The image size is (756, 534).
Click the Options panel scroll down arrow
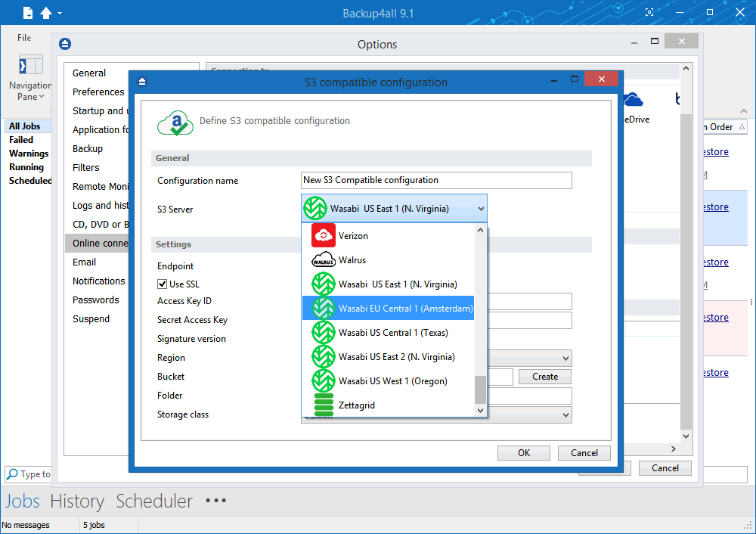tap(686, 436)
